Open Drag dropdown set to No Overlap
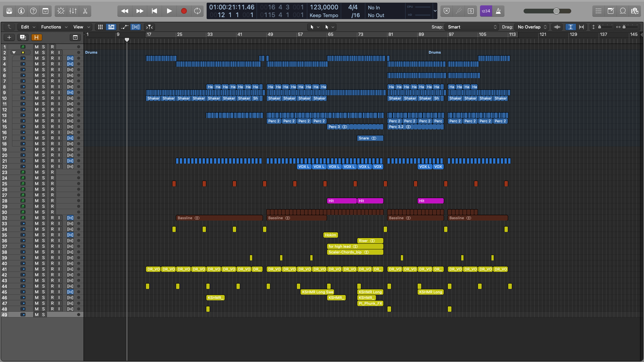 (532, 27)
